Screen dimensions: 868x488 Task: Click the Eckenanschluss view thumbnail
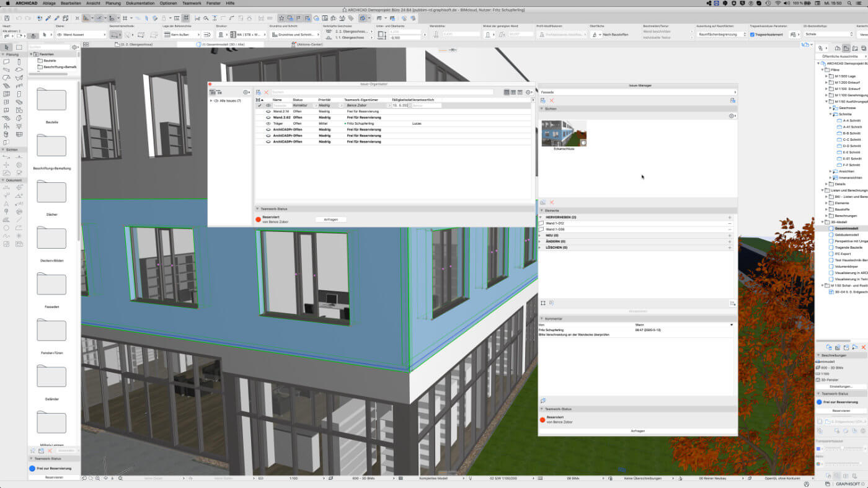[564, 131]
